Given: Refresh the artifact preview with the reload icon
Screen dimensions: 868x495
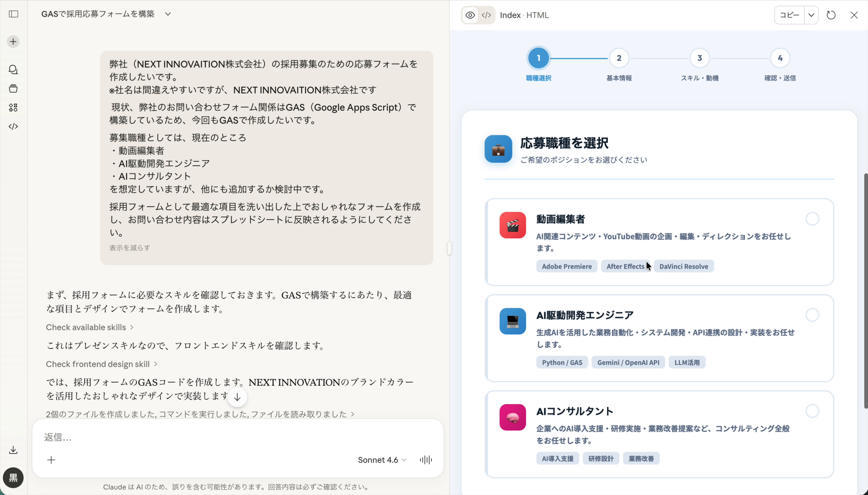Looking at the screenshot, I should tap(831, 15).
